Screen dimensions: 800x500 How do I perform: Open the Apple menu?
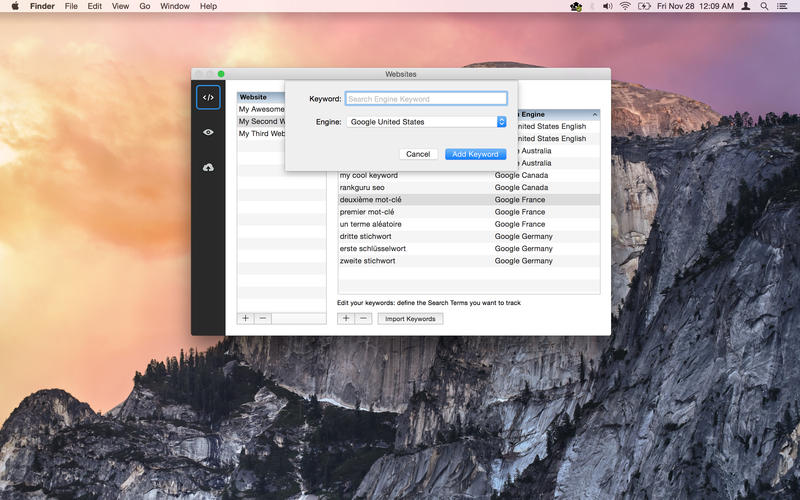pyautogui.click(x=15, y=6)
